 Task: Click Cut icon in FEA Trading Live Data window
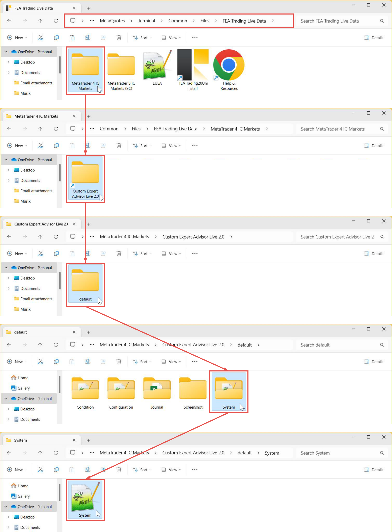tap(41, 38)
